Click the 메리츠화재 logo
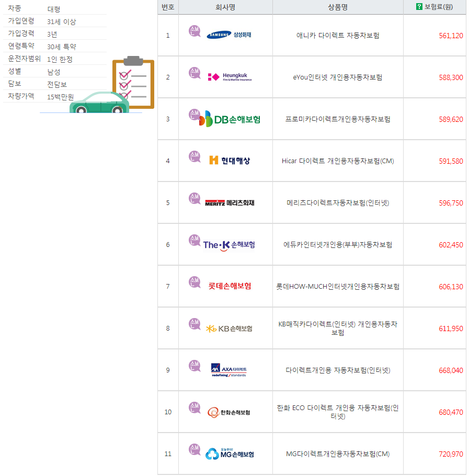469x476 pixels. click(x=230, y=202)
